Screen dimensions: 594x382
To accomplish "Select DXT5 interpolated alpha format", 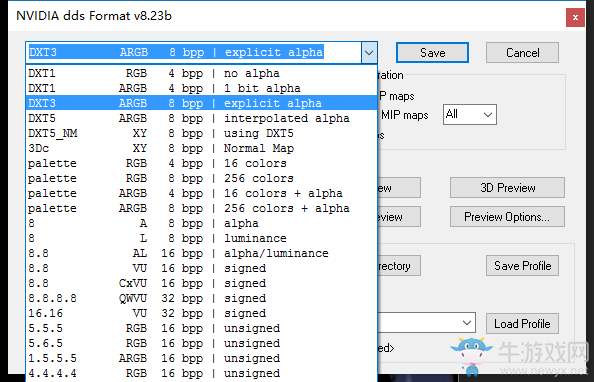I will click(x=201, y=118).
